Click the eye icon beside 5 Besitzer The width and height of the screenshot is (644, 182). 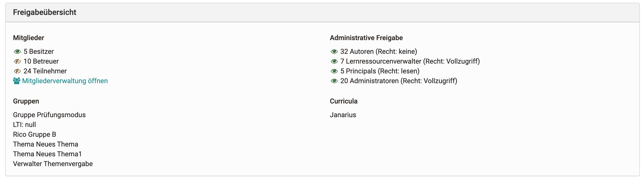17,52
